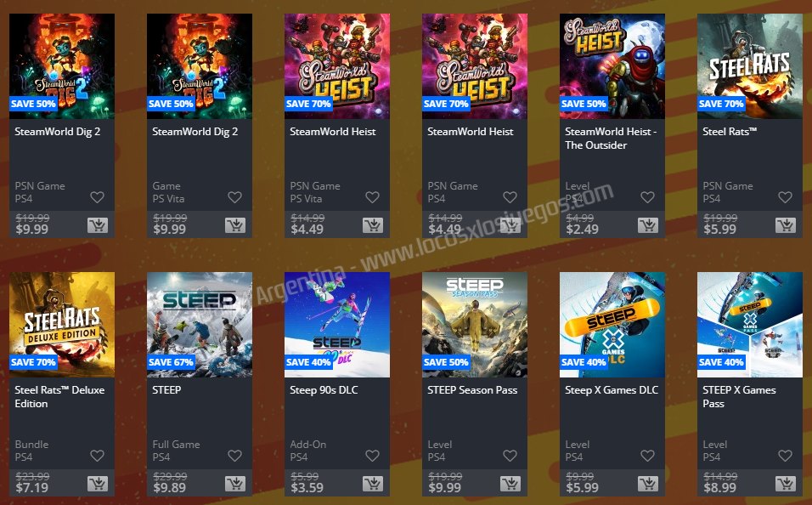Toggle wishlist heart for Steel Rats™ PSN Game
The height and width of the screenshot is (505, 812).
click(786, 197)
